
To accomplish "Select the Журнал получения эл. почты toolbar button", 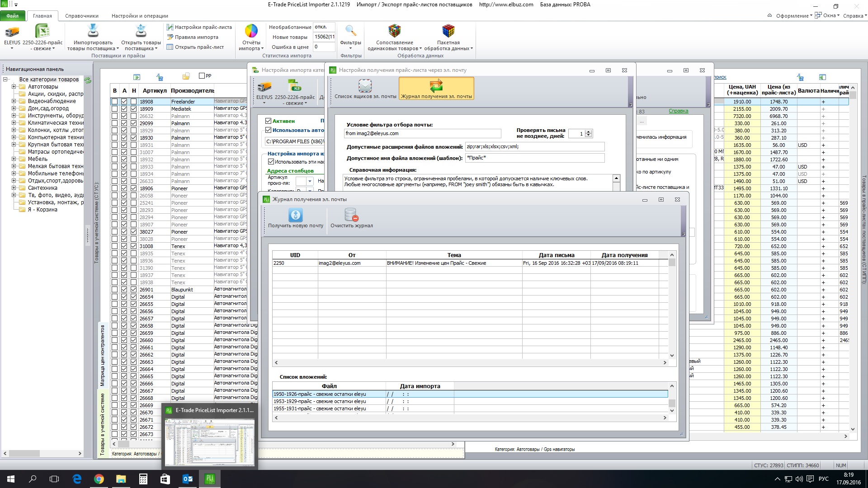I will 436,89.
